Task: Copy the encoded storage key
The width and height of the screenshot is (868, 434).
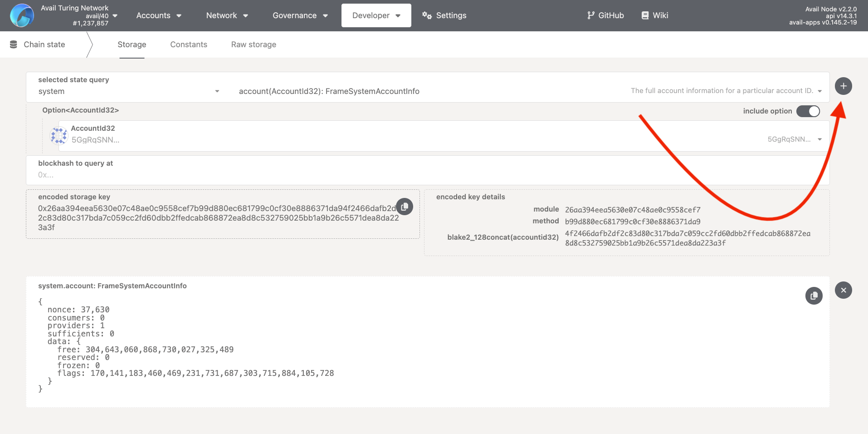Action: [x=405, y=207]
